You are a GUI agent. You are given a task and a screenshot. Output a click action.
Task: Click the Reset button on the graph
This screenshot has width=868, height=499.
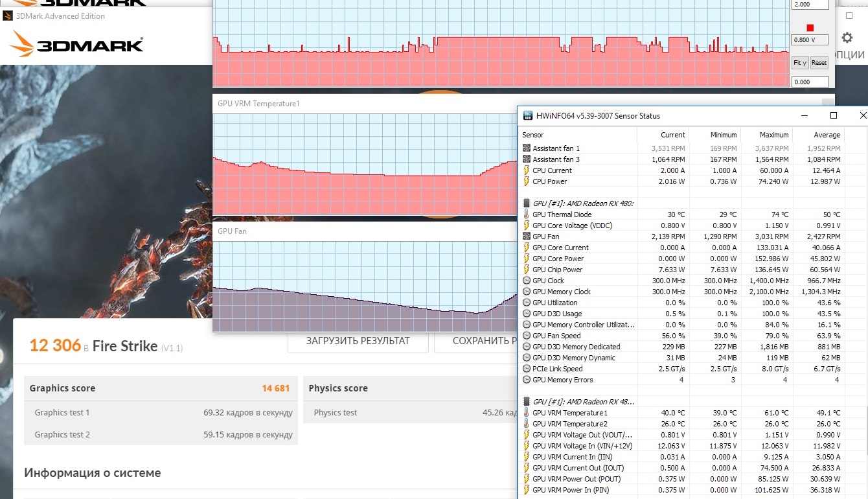(x=819, y=63)
